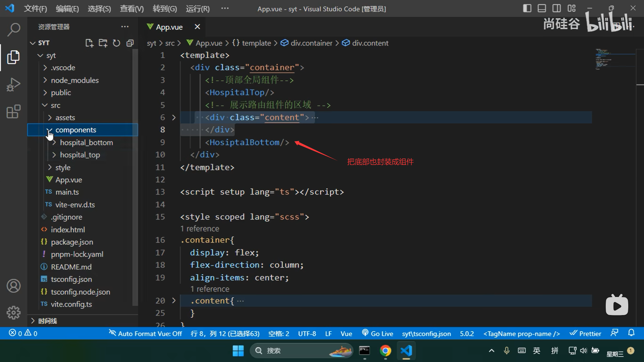Screen dimensions: 644x362
Task: Open the Extensions view icon
Action: point(13,112)
